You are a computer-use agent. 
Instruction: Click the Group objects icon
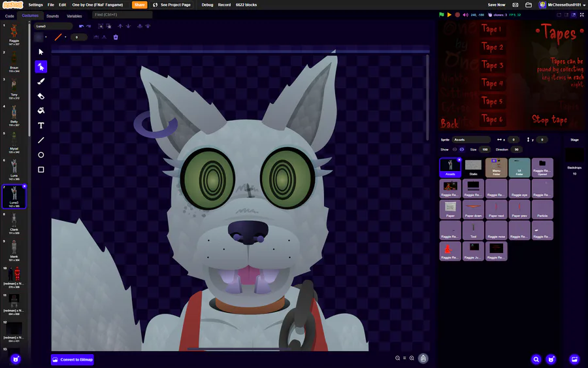pos(101,26)
